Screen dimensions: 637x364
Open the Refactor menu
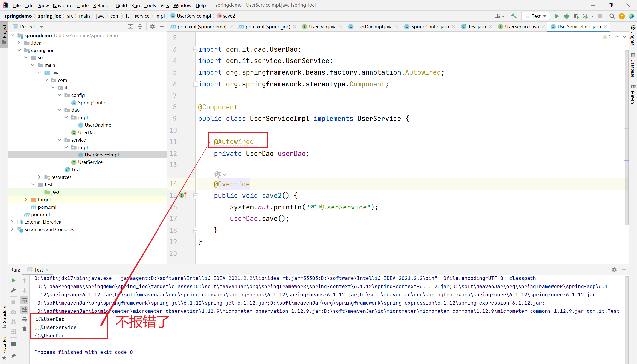pos(102,5)
